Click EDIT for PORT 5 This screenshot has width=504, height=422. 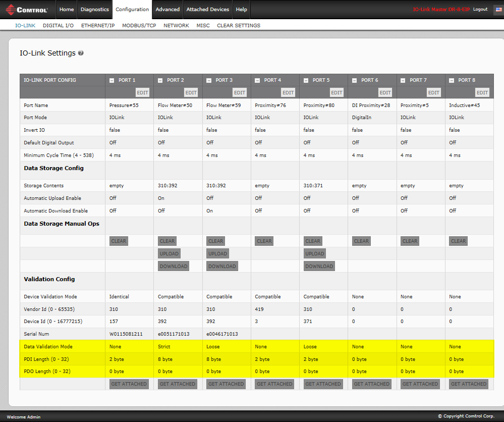(337, 93)
